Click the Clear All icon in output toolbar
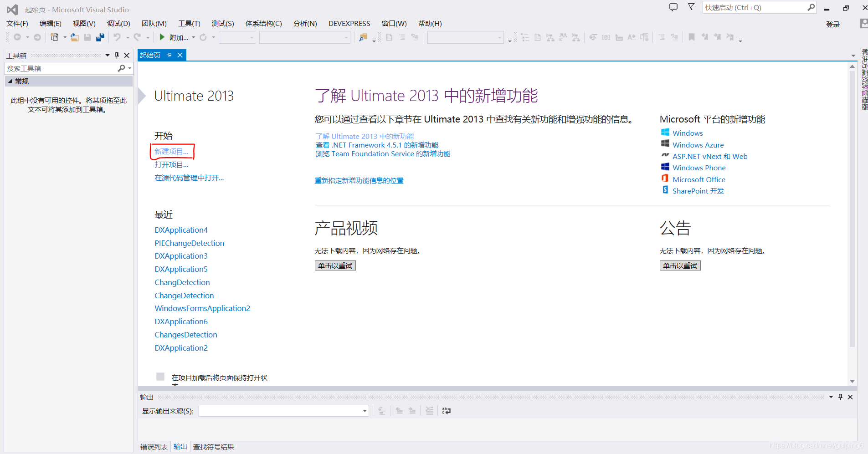Screen dimensions: 868x454 click(430, 411)
